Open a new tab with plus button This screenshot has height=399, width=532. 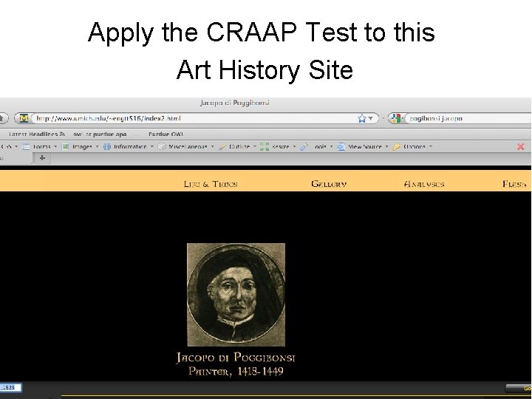click(x=42, y=158)
